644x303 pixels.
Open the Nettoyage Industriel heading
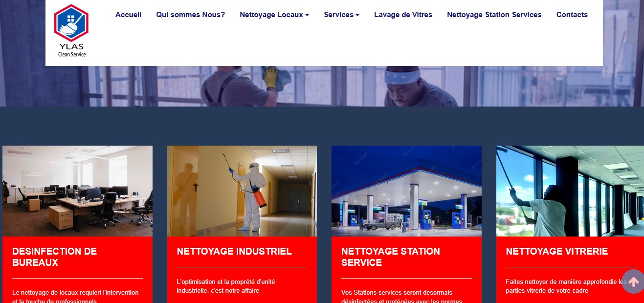pyautogui.click(x=234, y=251)
